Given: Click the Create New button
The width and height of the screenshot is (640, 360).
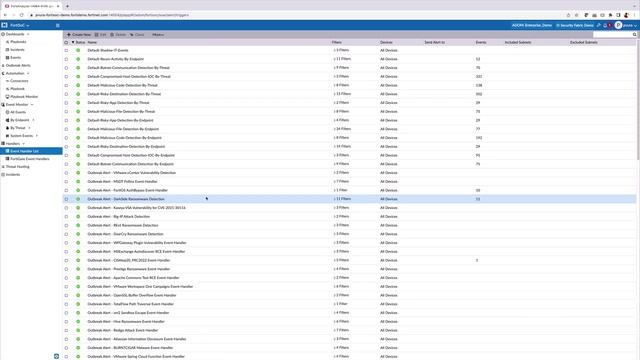Looking at the screenshot, I should [x=79, y=35].
